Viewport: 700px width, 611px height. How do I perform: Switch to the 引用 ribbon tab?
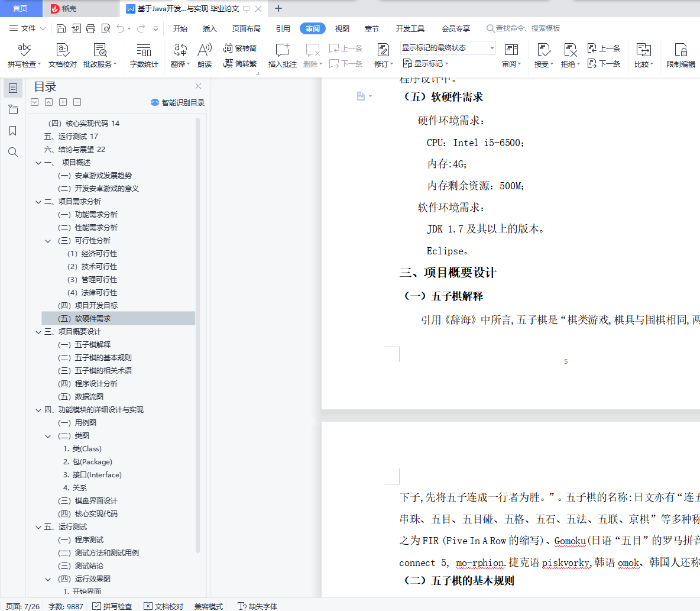[x=283, y=28]
